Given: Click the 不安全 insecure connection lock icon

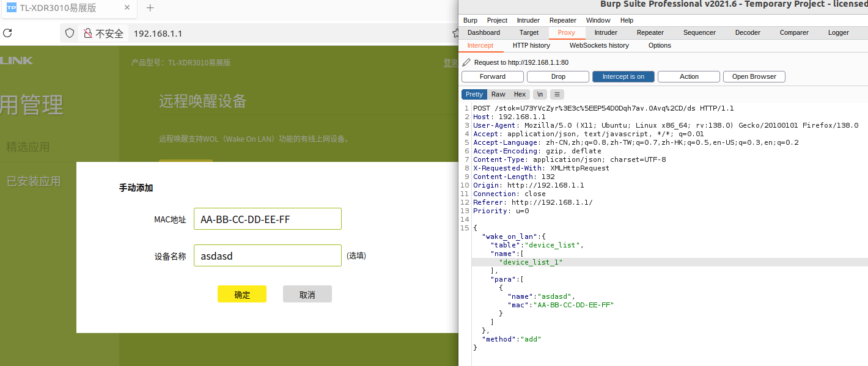Looking at the screenshot, I should (88, 33).
